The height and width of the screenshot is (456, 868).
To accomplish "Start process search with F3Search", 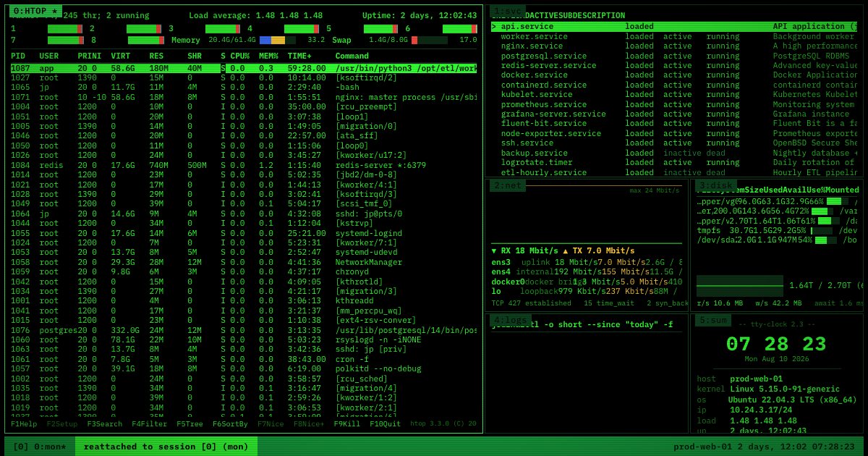I will (x=105, y=424).
